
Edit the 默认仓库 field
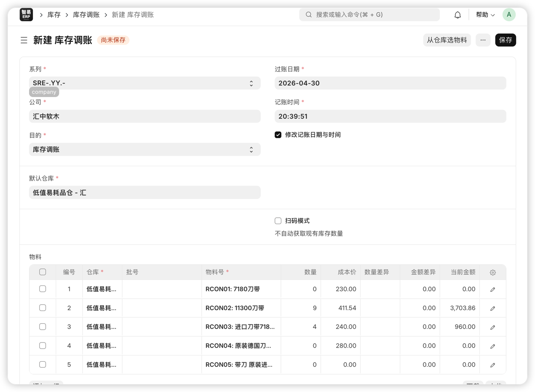(x=145, y=193)
